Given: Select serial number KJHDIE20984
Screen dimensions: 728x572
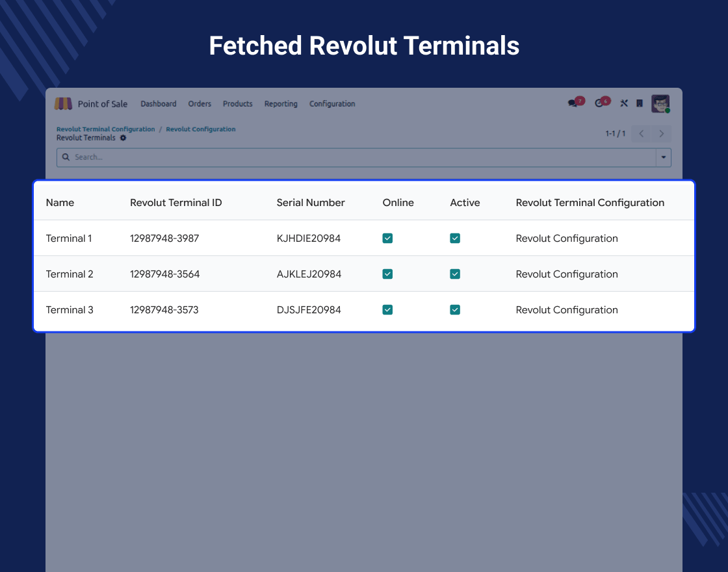Looking at the screenshot, I should pos(309,238).
